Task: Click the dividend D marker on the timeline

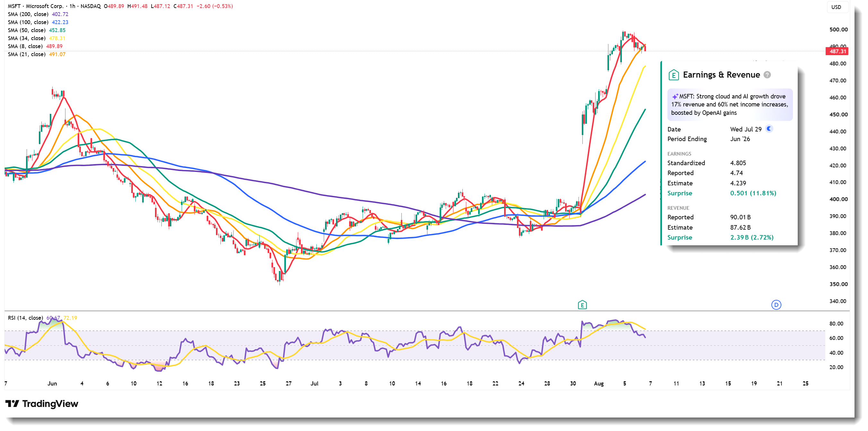Action: 776,305
